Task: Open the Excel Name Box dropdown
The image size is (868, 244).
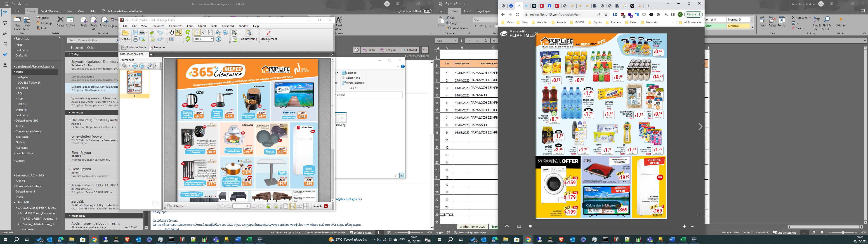Action: (455, 40)
